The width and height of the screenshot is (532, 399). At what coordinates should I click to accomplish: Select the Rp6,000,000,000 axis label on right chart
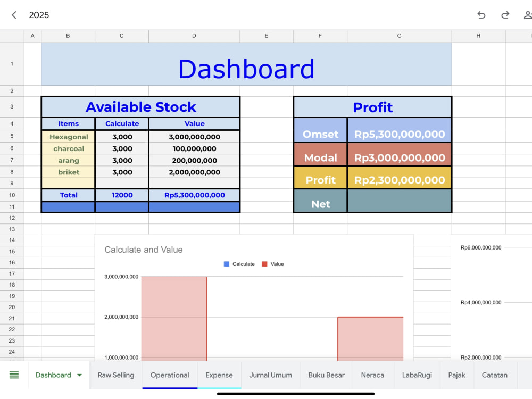pos(481,248)
